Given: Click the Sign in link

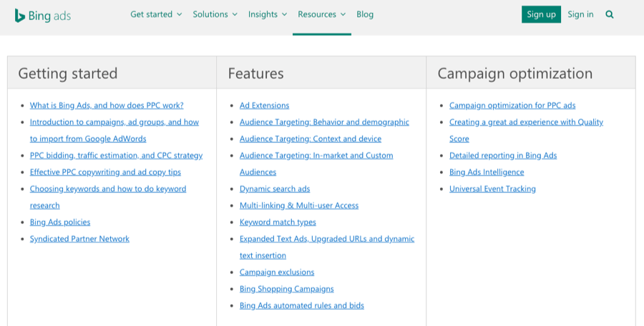Looking at the screenshot, I should (580, 14).
